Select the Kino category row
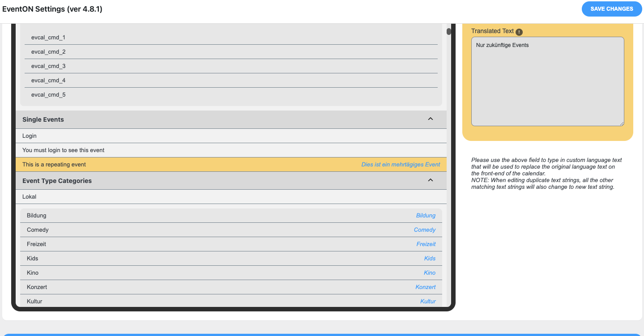This screenshot has height=336, width=644. [231, 273]
